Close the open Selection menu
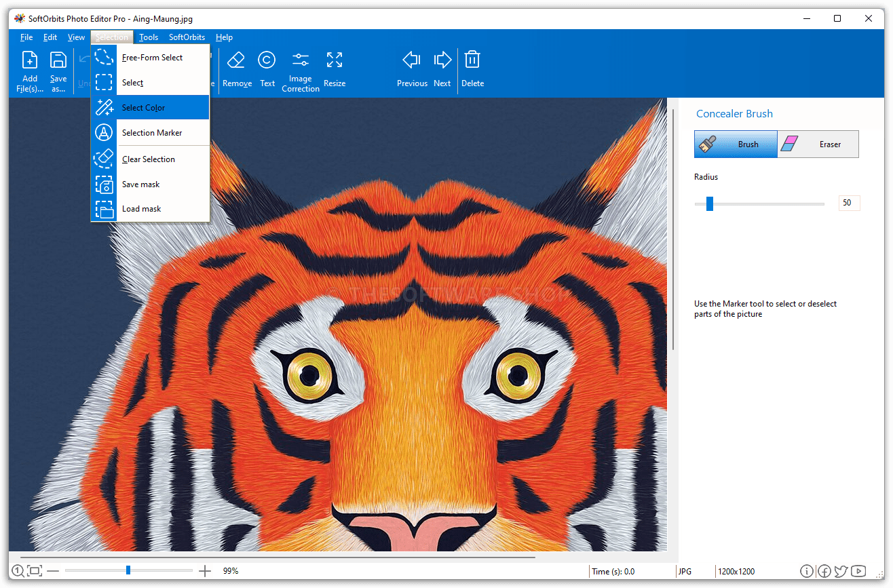The height and width of the screenshot is (588, 893). coord(111,37)
